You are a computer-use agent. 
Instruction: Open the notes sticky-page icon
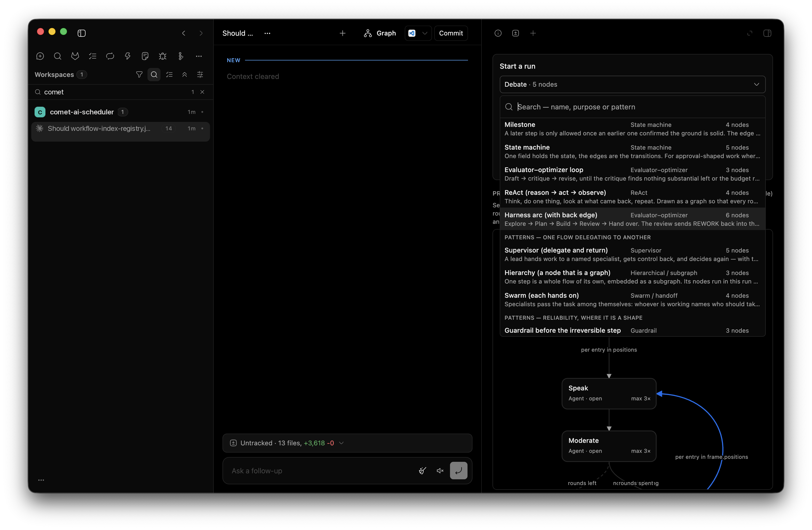click(145, 56)
